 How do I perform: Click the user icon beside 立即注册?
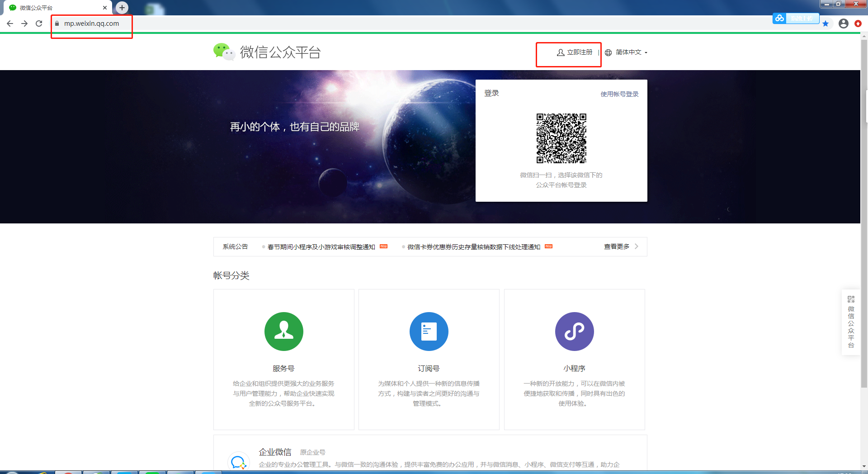click(561, 52)
